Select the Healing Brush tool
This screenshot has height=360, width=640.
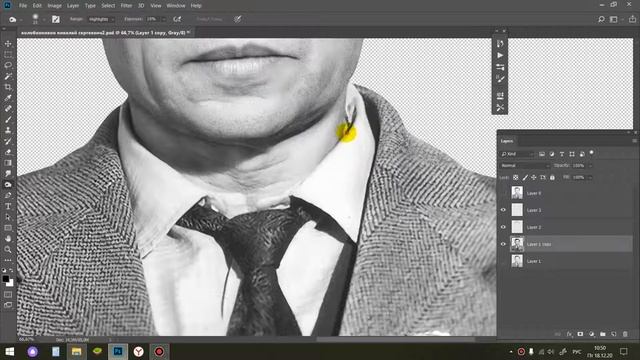click(x=8, y=109)
